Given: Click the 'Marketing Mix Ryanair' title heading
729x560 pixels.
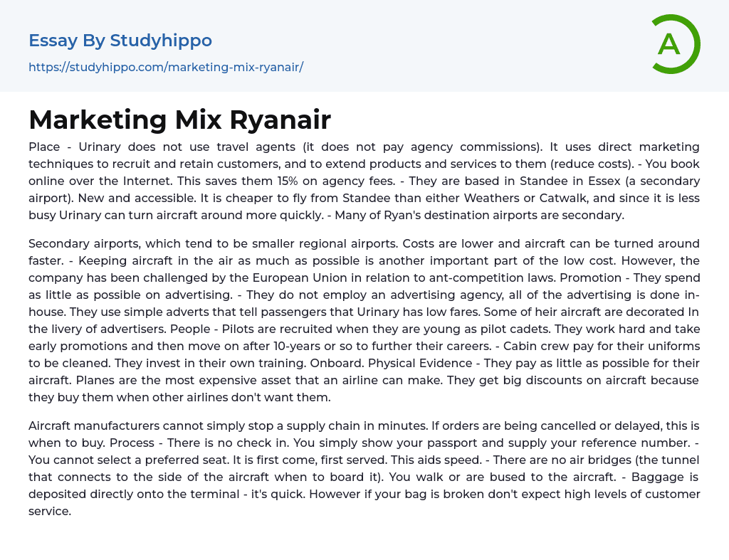Looking at the screenshot, I should 179,120.
